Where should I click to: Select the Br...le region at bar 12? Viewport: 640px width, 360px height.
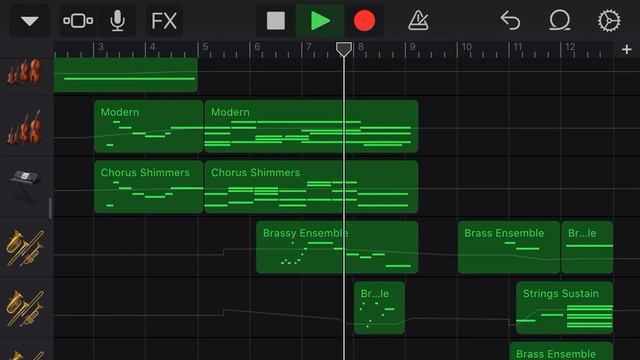pos(587,247)
